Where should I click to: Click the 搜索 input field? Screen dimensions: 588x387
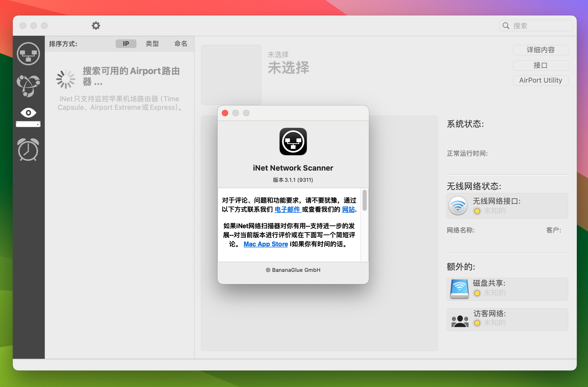click(x=536, y=26)
